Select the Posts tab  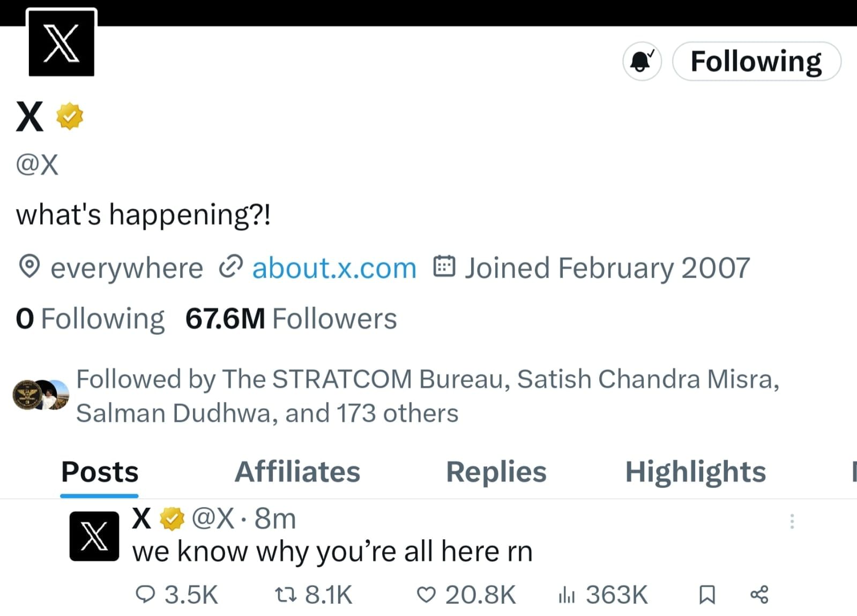(100, 472)
